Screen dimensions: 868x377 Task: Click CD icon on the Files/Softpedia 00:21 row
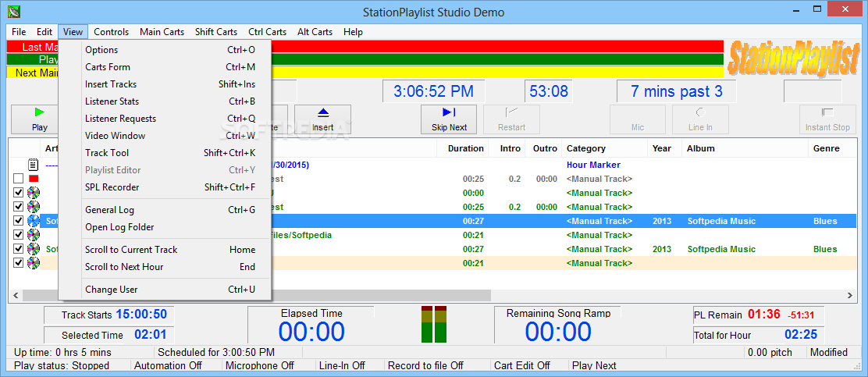(x=34, y=235)
